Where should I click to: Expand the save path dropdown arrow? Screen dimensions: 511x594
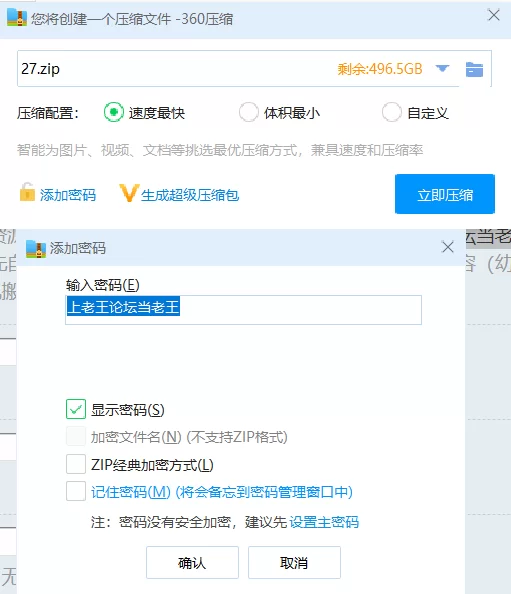coord(442,69)
